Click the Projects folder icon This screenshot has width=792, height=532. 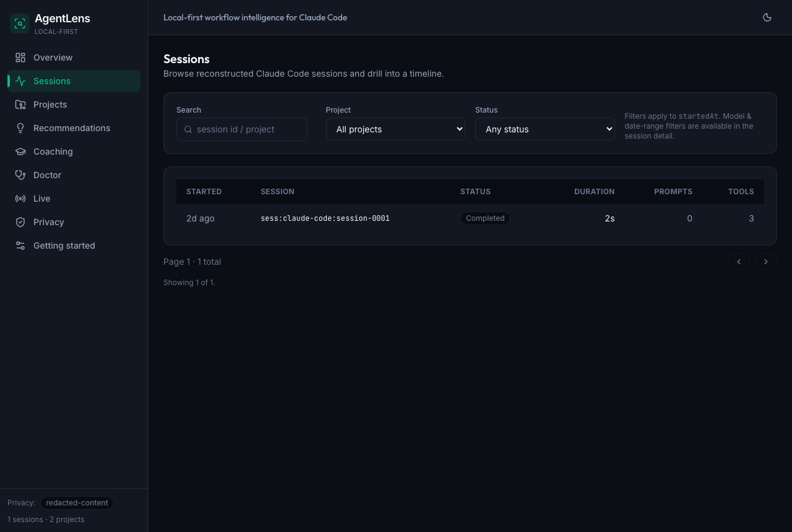20,105
